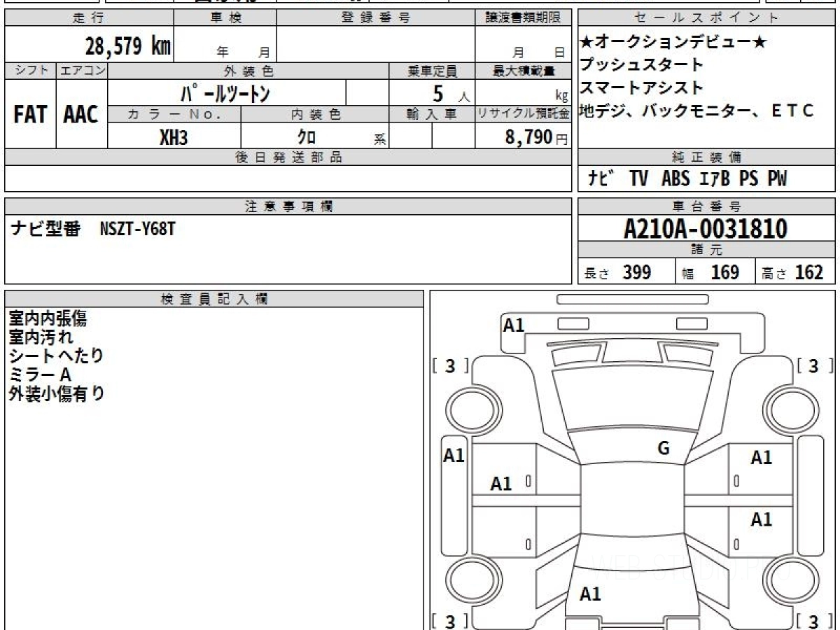Click the リサイクル預託金 header

click(x=523, y=114)
